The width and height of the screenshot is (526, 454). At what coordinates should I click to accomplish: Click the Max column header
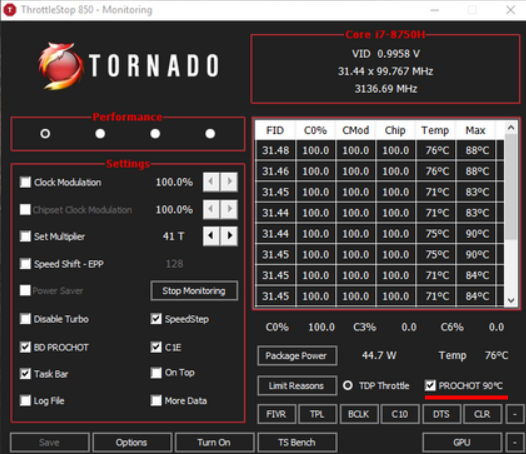tap(475, 130)
